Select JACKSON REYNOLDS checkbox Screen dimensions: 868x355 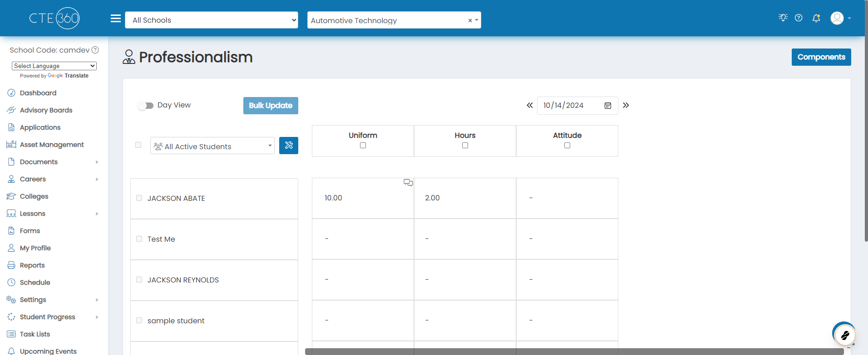139,280
